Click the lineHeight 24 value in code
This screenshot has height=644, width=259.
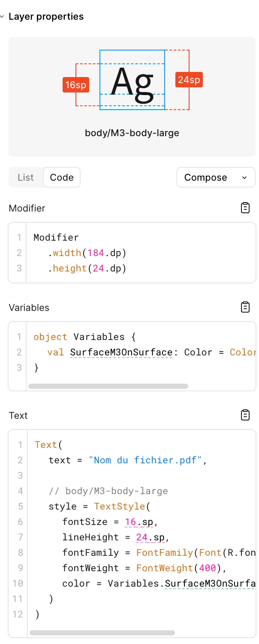[x=142, y=537]
